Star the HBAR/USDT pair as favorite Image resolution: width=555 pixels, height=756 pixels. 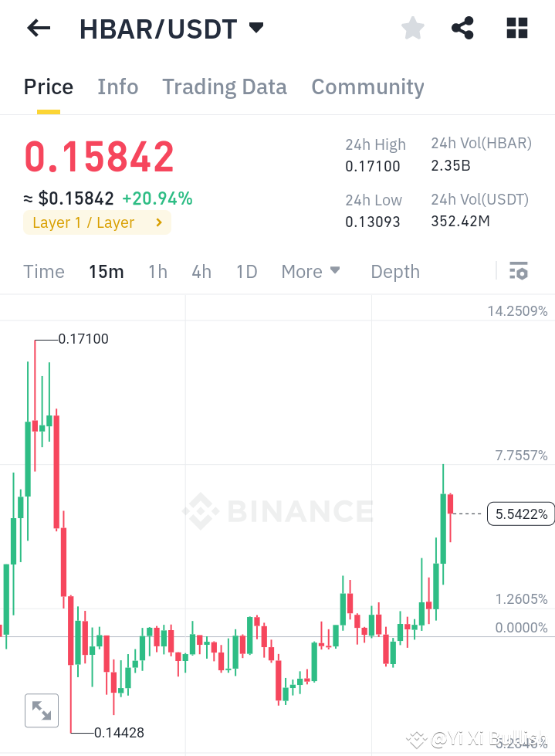tap(412, 28)
